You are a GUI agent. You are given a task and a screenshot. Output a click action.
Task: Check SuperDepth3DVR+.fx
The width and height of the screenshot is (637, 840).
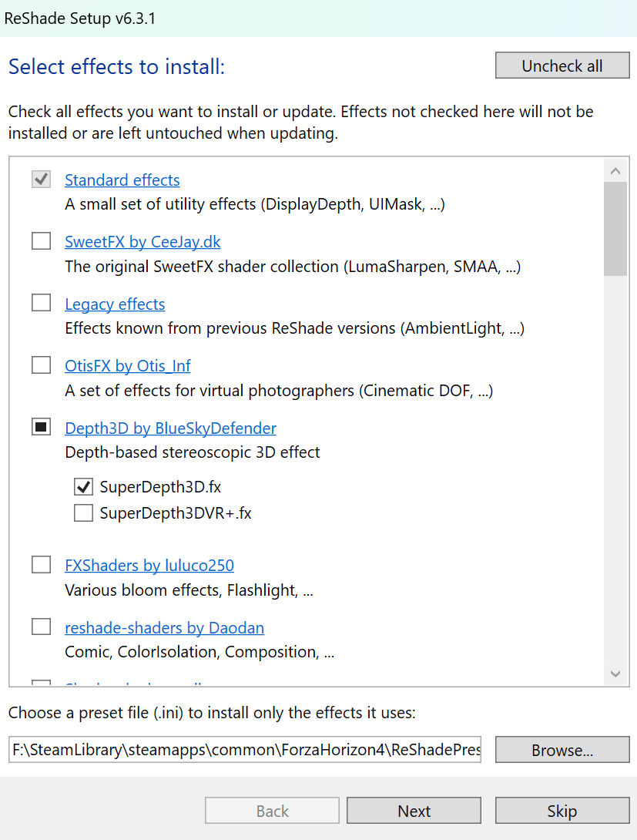click(x=83, y=512)
